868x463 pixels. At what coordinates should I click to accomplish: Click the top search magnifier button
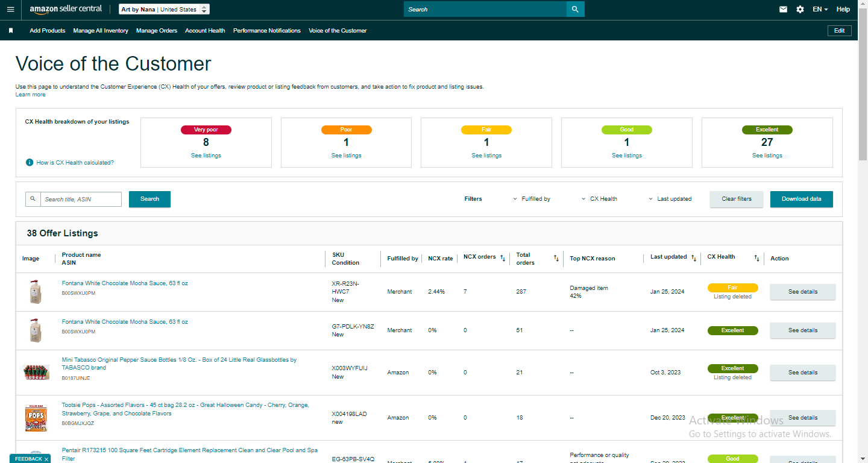[x=575, y=9]
